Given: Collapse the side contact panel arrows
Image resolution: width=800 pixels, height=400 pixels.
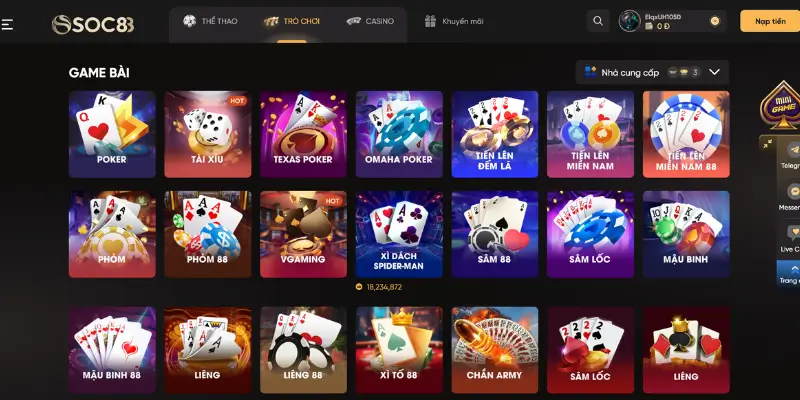Looking at the screenshot, I should [767, 144].
